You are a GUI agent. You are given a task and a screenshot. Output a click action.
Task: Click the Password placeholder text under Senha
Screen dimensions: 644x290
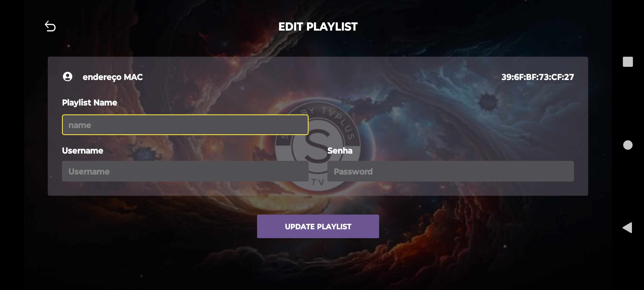tap(353, 172)
